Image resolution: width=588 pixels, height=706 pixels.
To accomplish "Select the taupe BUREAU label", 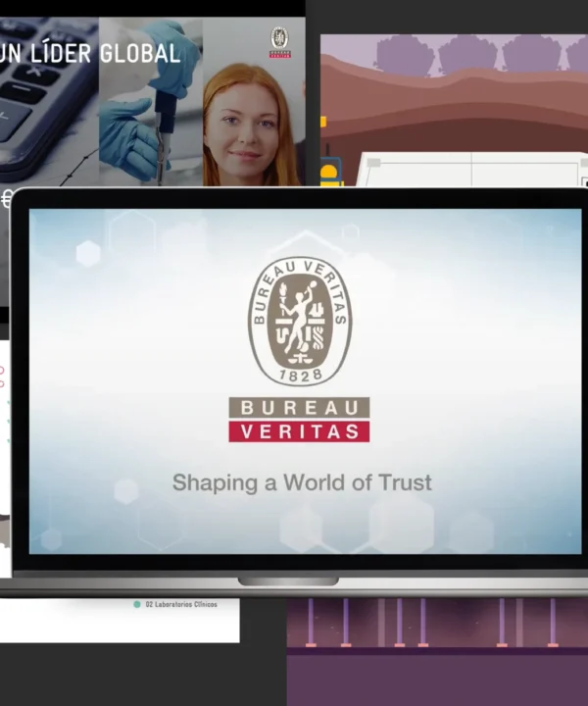I will [299, 408].
